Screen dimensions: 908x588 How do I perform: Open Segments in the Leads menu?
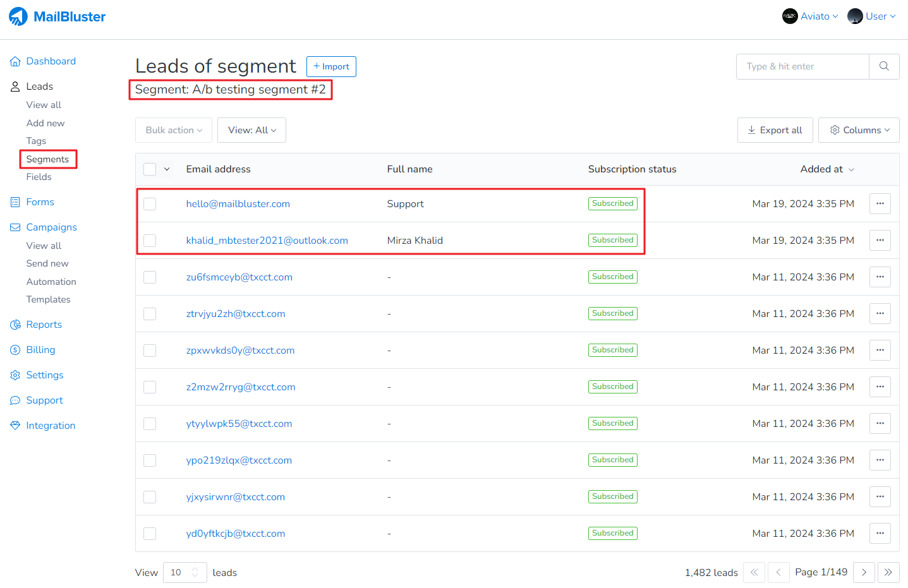click(47, 159)
